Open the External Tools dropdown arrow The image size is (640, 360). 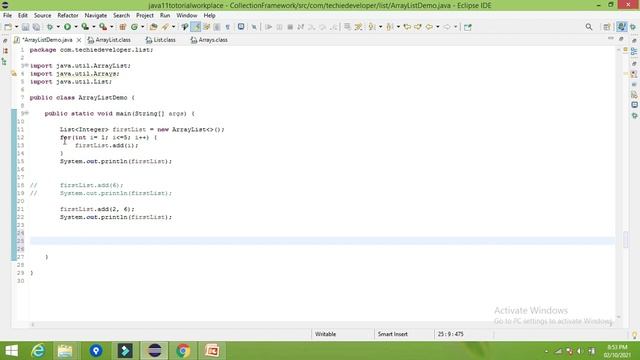tap(111, 27)
